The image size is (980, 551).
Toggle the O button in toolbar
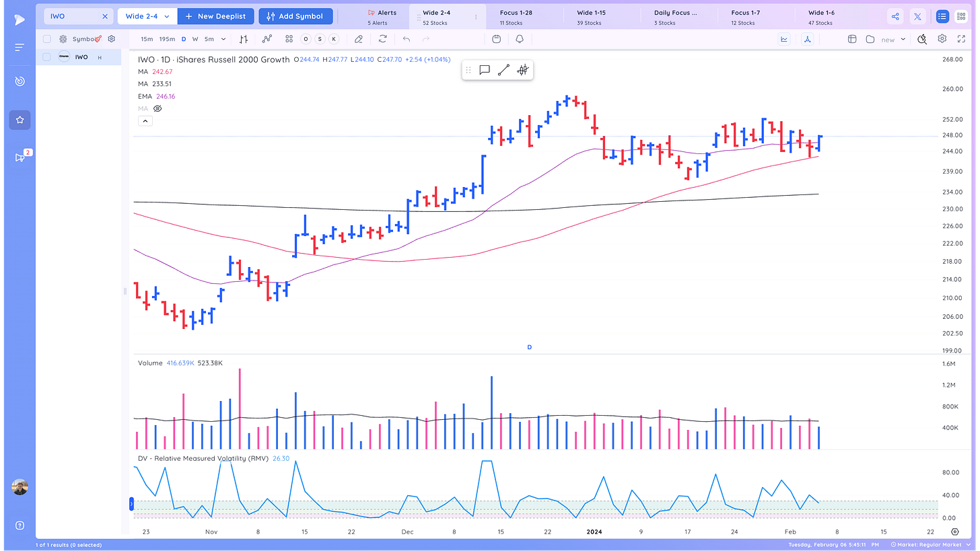tap(306, 39)
